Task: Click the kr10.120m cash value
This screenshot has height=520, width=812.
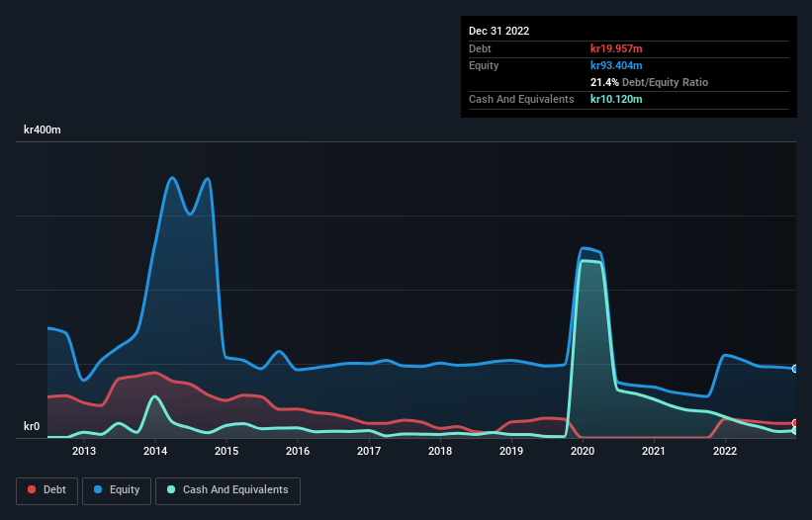Action: click(x=616, y=99)
